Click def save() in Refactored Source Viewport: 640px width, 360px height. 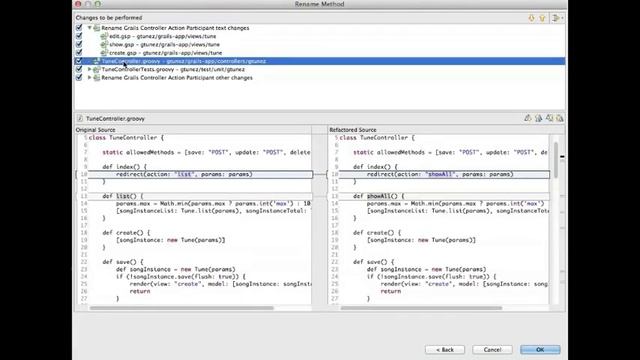(x=373, y=262)
